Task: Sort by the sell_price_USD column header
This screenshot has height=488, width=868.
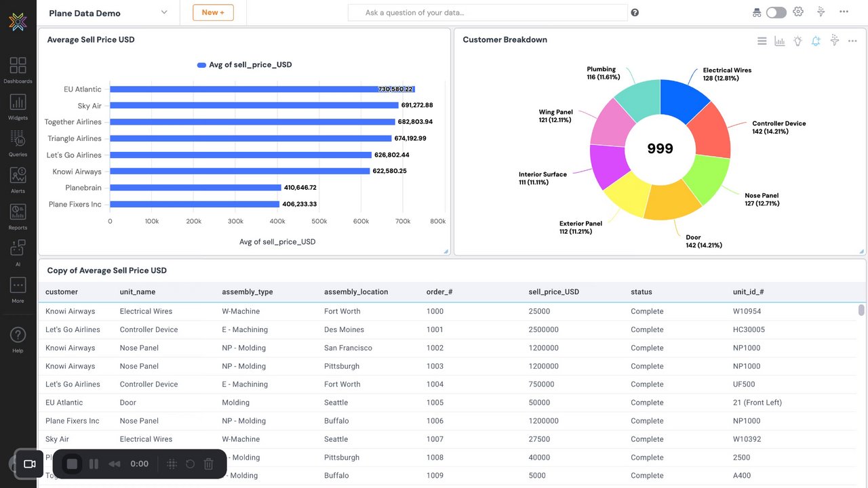Action: pos(553,292)
